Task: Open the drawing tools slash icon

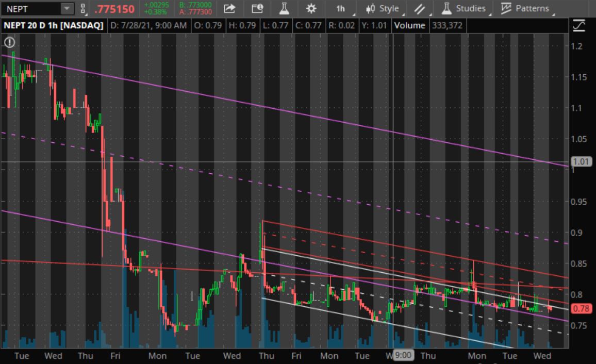Action: point(420,8)
